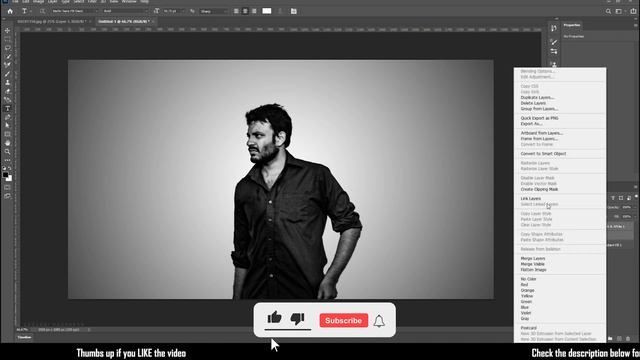Select the Eraser tool

(7, 91)
